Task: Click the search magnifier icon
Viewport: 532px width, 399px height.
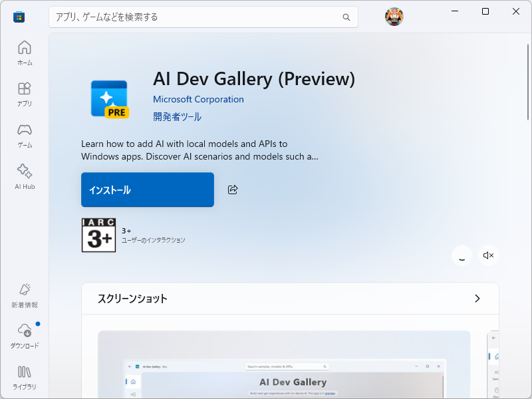Action: tap(346, 17)
